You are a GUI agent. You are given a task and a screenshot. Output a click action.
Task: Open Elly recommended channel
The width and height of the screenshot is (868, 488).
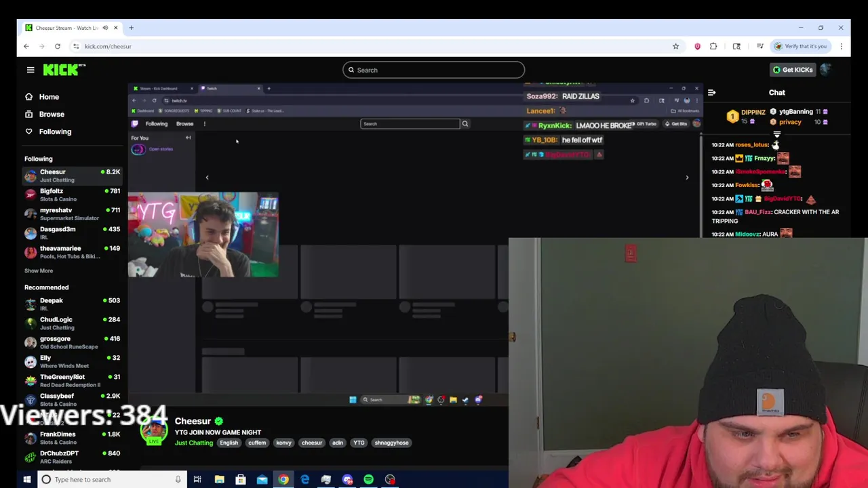point(72,361)
